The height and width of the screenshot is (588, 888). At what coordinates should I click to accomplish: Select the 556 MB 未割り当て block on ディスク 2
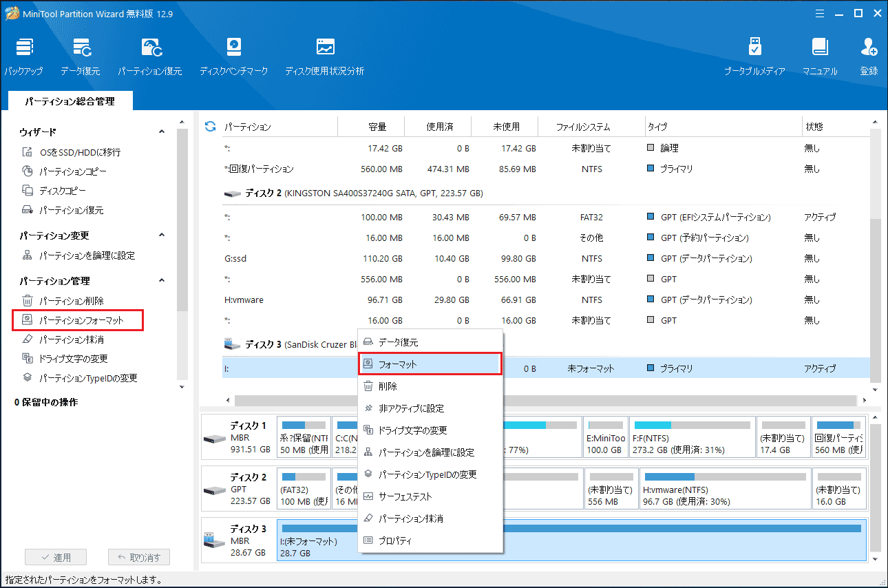coord(611,489)
